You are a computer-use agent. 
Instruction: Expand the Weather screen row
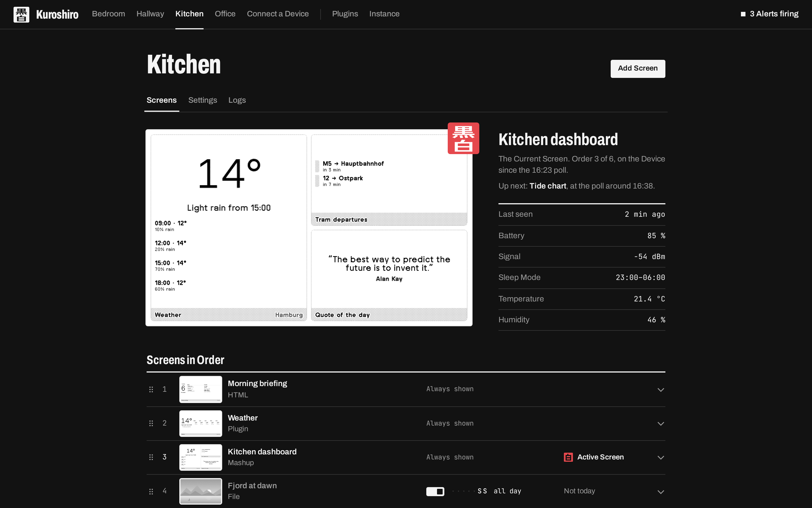[660, 424]
